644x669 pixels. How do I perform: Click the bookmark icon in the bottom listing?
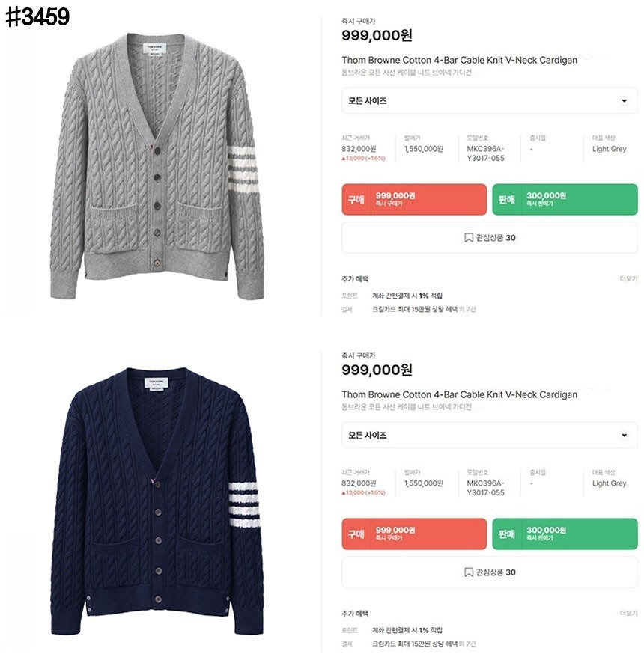469,572
